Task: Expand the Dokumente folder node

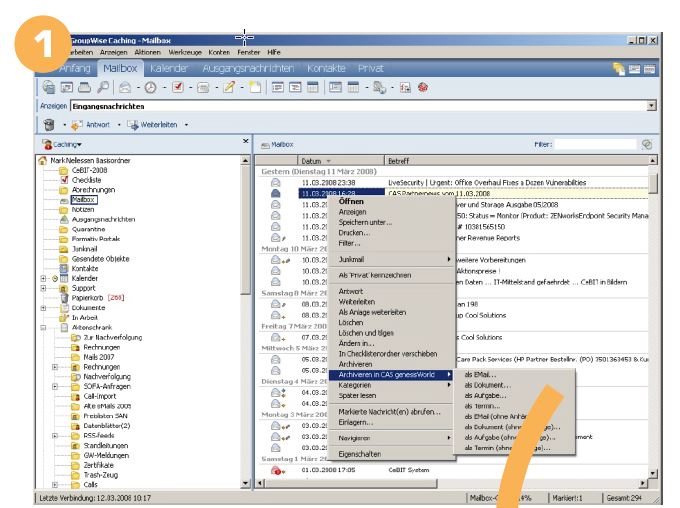Action: pos(43,308)
